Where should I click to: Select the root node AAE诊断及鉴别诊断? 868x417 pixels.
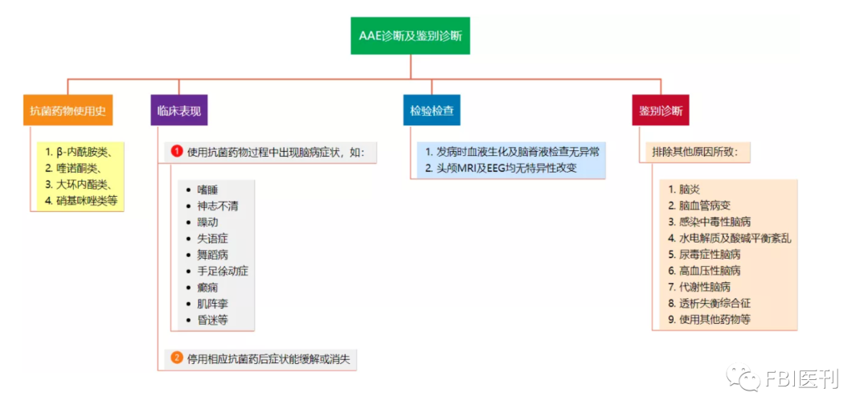410,36
